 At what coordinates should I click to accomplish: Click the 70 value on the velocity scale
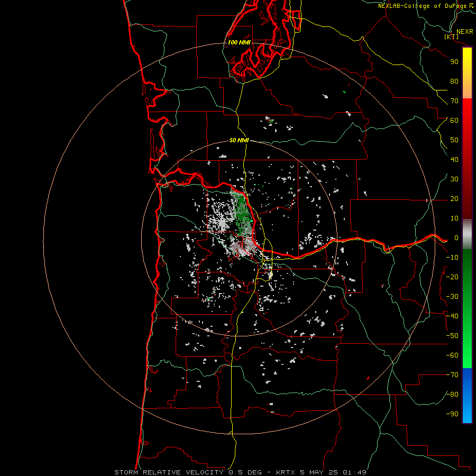tap(454, 101)
